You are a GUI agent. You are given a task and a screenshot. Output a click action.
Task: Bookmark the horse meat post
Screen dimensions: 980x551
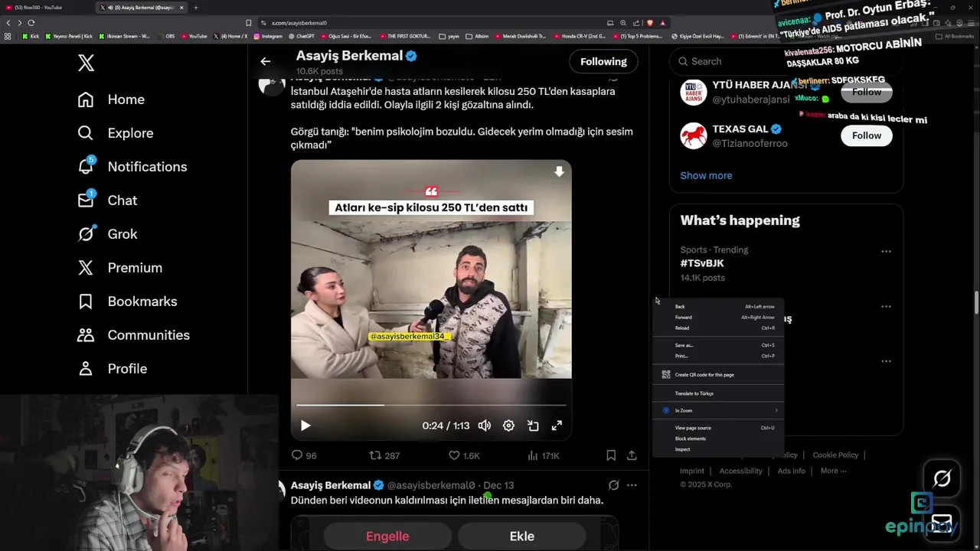point(611,455)
